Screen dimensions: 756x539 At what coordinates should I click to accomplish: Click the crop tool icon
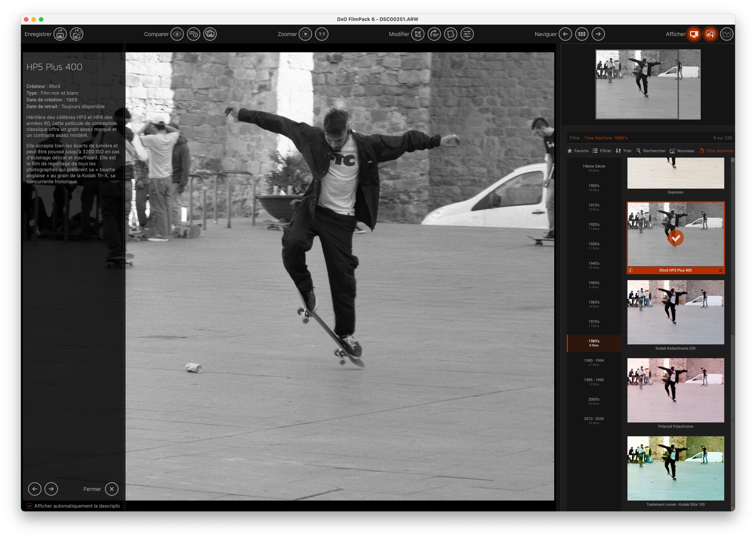pyautogui.click(x=418, y=34)
